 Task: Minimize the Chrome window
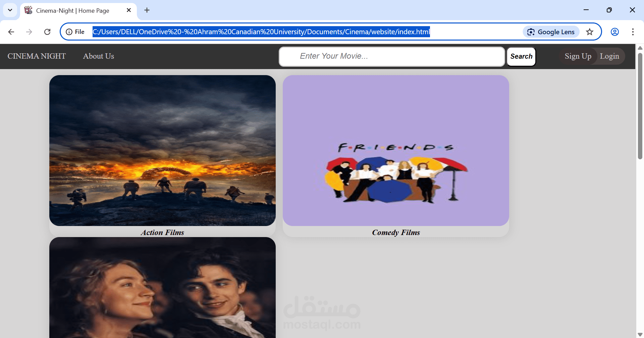[x=586, y=10]
